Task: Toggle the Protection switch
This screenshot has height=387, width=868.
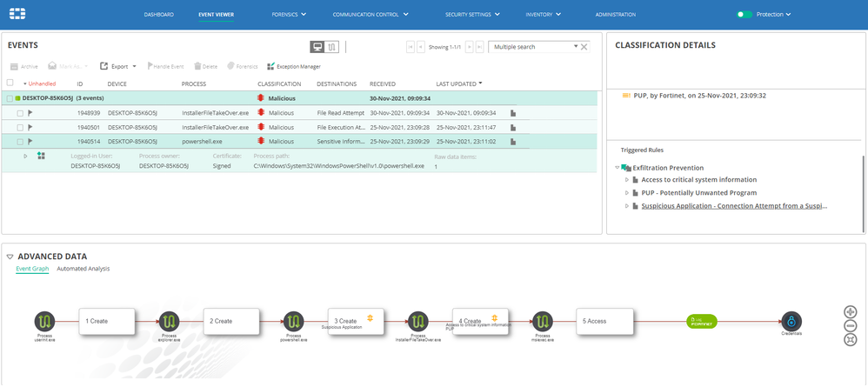Action: click(x=744, y=15)
